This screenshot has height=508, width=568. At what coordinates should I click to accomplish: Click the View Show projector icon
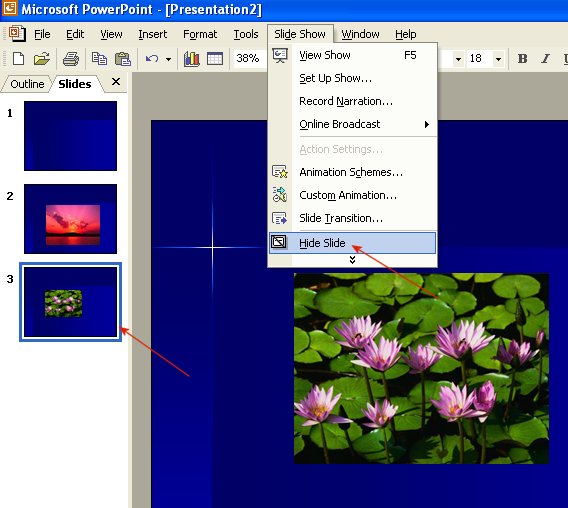pos(280,55)
